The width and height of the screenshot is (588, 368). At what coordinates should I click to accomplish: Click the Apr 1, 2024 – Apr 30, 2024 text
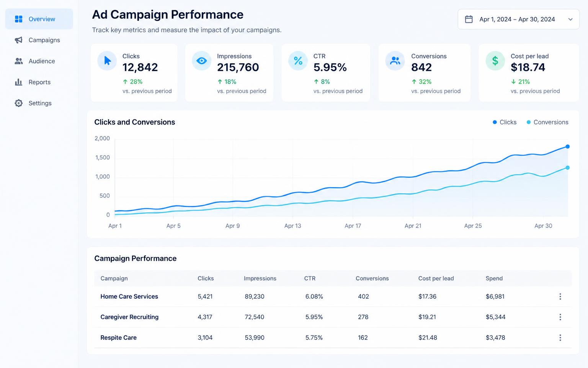(x=517, y=20)
